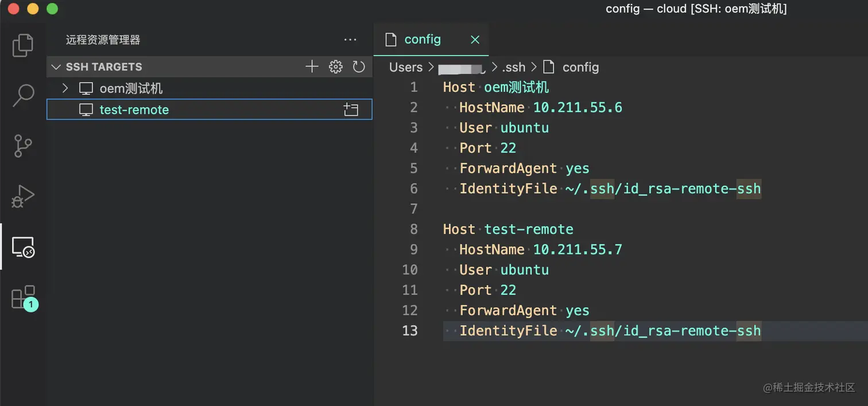868x406 pixels.
Task: Collapse the SSH TARGETS section
Action: 56,67
